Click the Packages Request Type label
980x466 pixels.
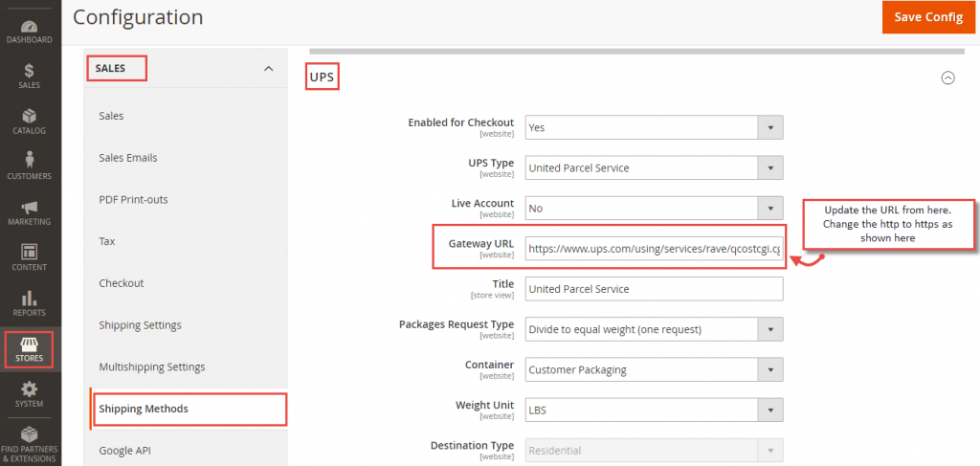[457, 324]
